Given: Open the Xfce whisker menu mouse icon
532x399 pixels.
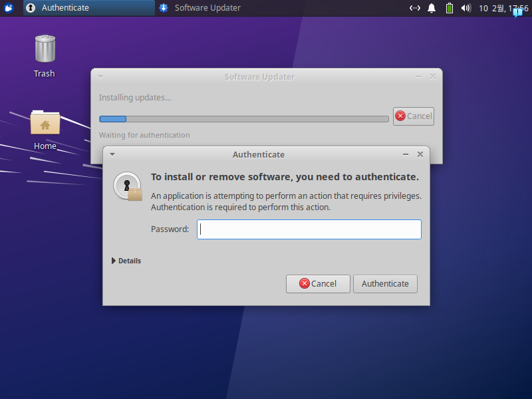Looking at the screenshot, I should point(8,7).
